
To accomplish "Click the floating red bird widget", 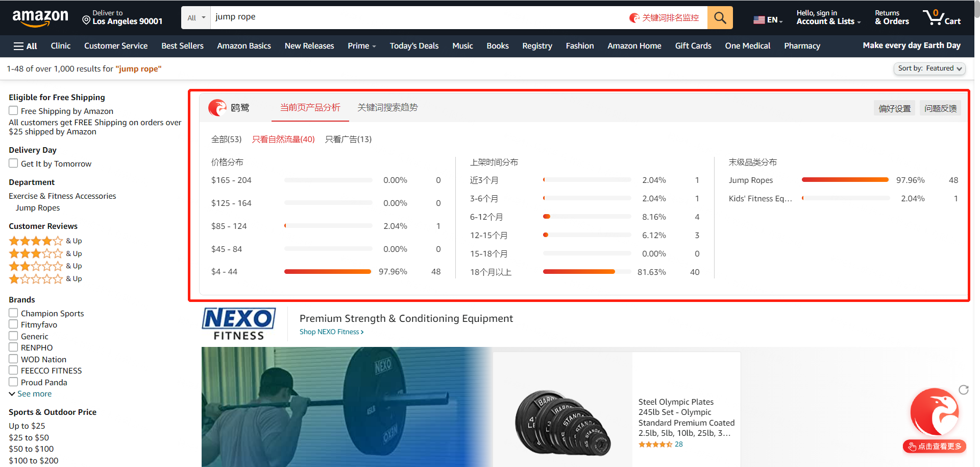I will click(x=935, y=412).
